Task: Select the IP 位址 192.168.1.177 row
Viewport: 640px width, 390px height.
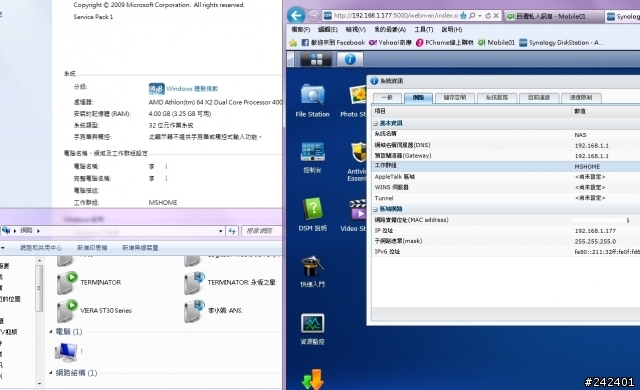Action: pos(506,230)
